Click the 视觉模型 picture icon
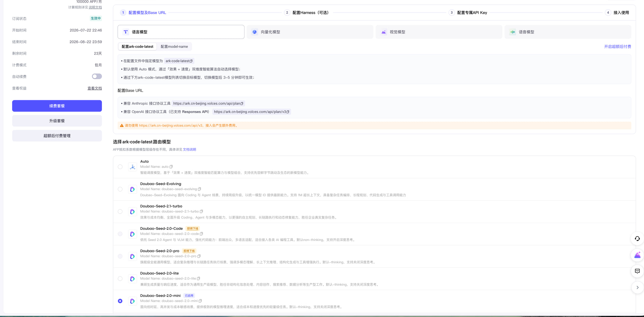 point(384,32)
